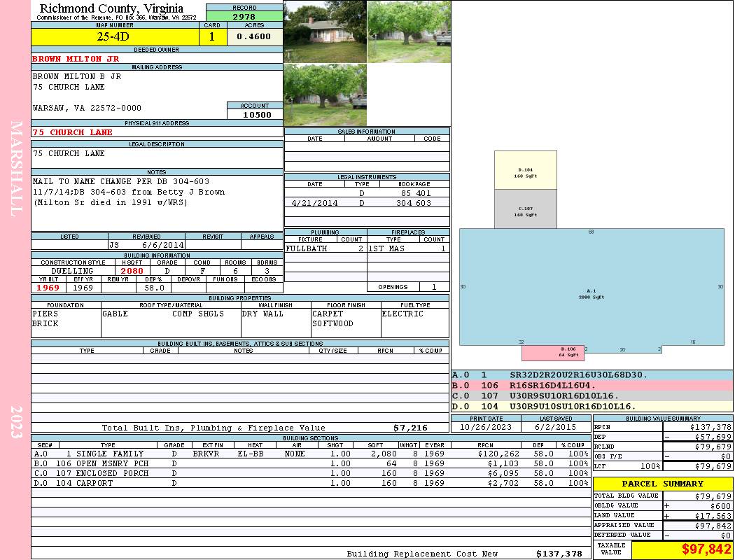This screenshot has width=735, height=560.
Task: Open the top-right tree photo thumbnail
Action: (409, 31)
